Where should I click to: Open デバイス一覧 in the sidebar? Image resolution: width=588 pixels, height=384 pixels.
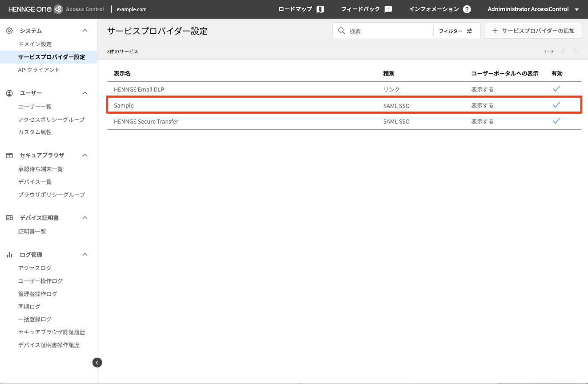pos(35,182)
